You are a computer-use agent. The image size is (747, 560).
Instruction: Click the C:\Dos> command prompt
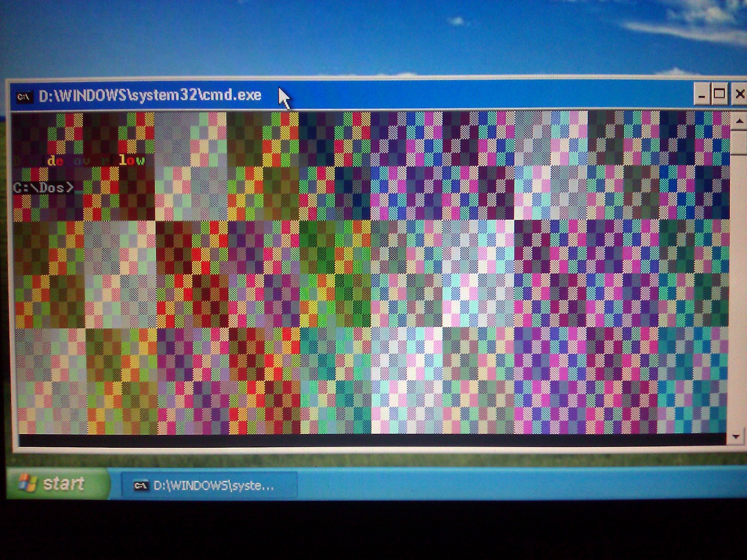point(43,187)
